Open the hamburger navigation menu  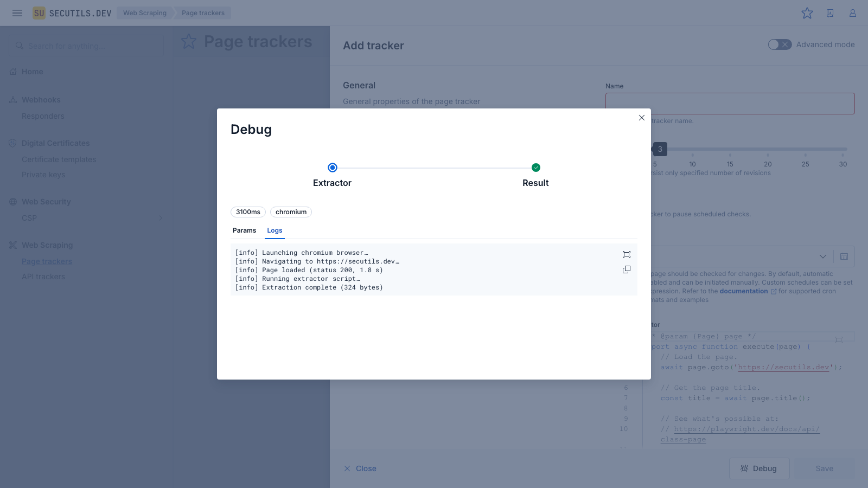[x=17, y=13]
